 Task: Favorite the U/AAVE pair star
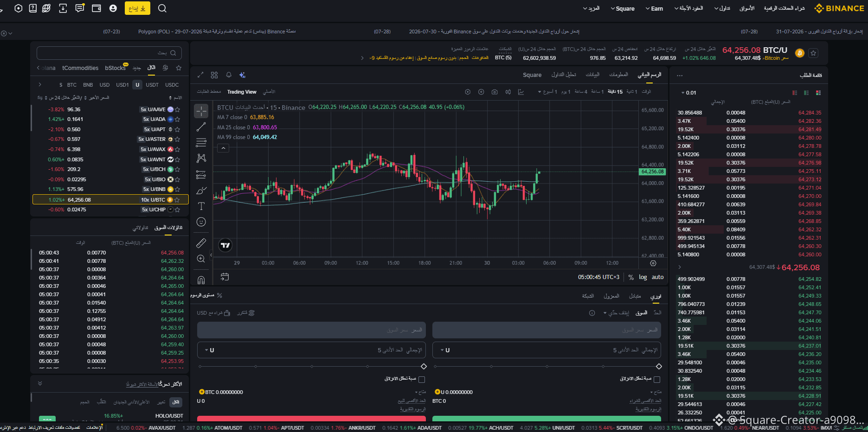[x=178, y=109]
